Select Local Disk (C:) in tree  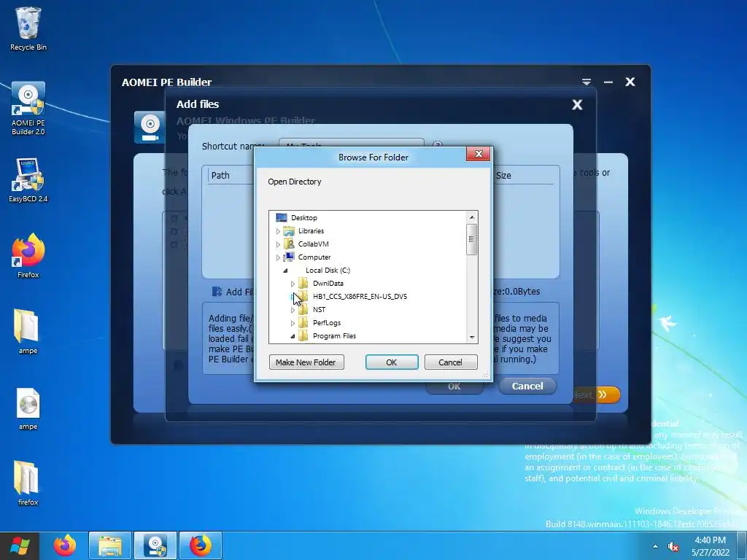pos(328,270)
